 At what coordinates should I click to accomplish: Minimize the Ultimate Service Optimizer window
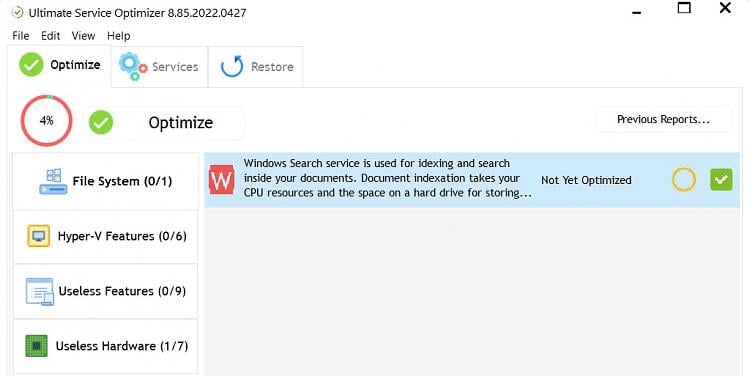(637, 11)
